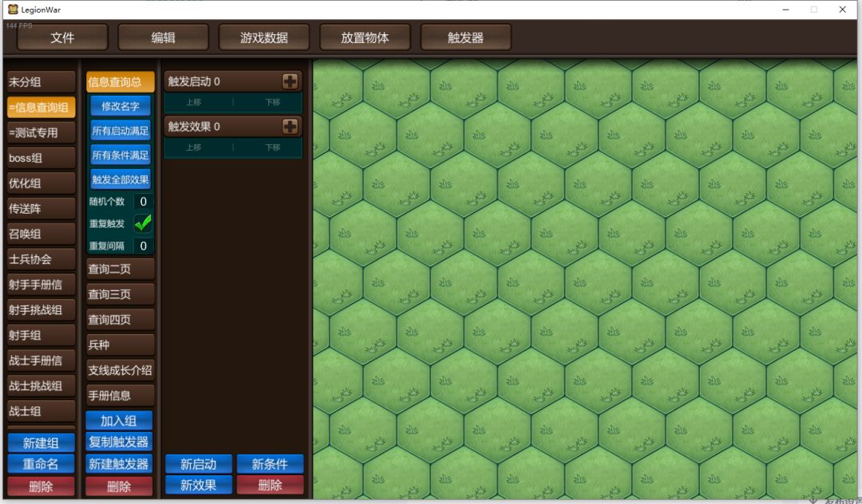Image resolution: width=862 pixels, height=504 pixels.
Task: Open the 游戏数据 menu
Action: [264, 37]
